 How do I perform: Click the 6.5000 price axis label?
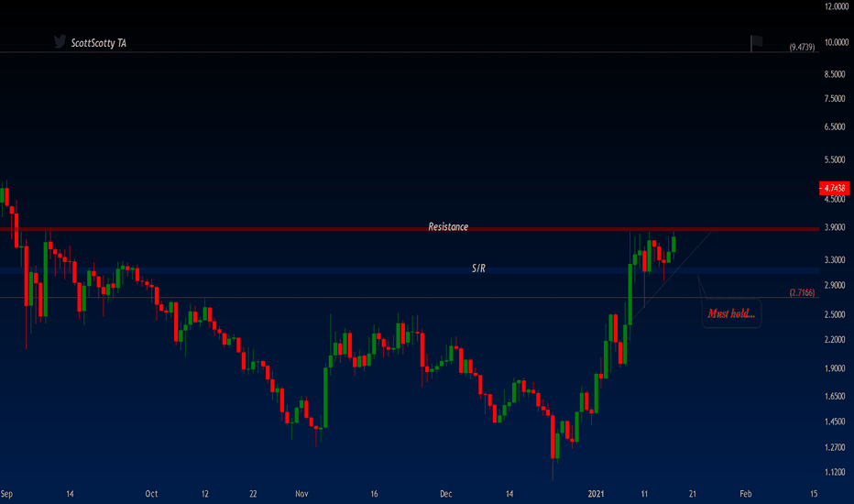click(835, 126)
